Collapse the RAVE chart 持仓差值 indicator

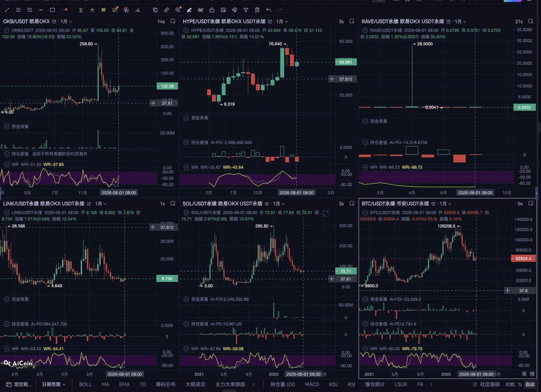(366, 142)
